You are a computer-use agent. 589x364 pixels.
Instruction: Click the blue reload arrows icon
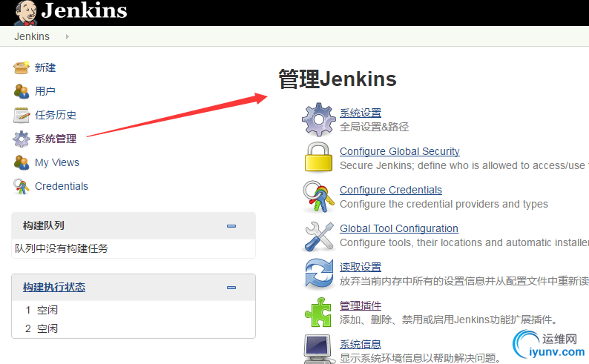click(x=318, y=274)
